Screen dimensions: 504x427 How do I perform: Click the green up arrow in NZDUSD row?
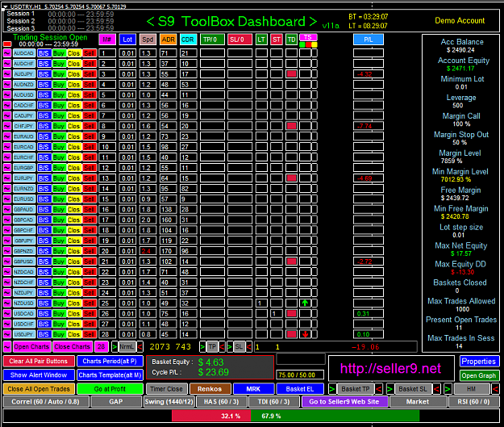coord(305,304)
